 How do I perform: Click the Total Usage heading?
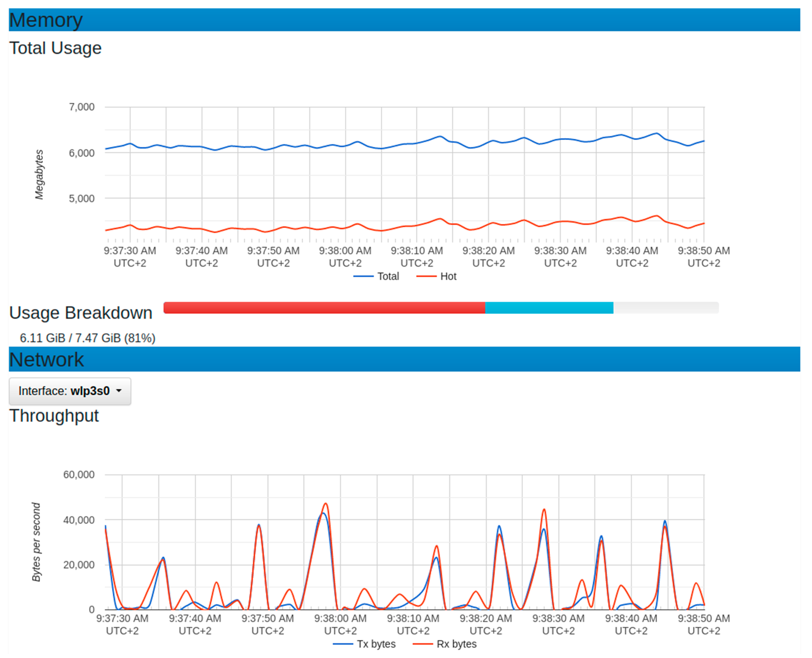click(x=55, y=49)
